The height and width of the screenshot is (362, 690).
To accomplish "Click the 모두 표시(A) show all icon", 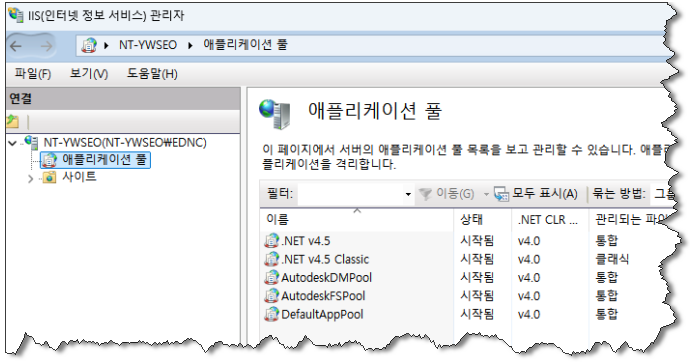I will click(501, 194).
